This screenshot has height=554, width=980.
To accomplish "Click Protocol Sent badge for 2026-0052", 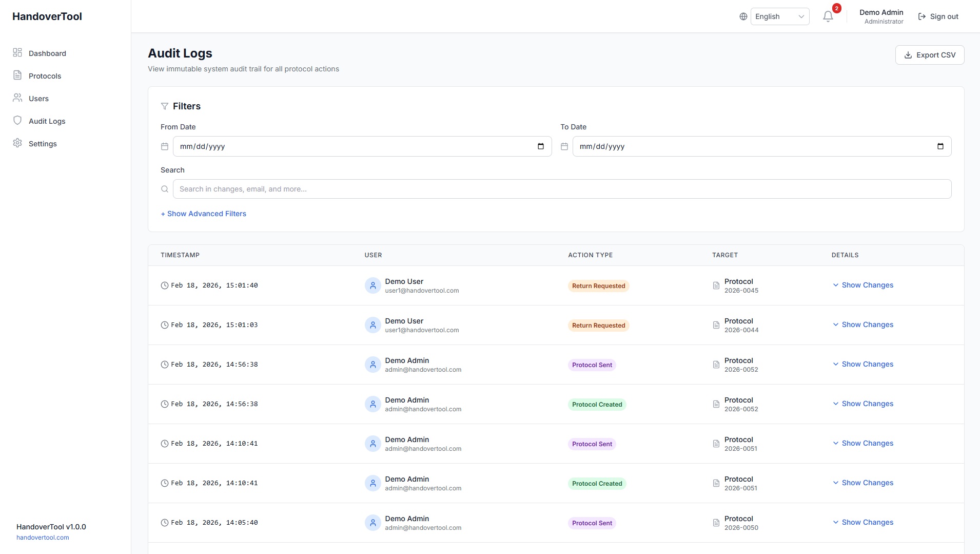I will 592,365.
